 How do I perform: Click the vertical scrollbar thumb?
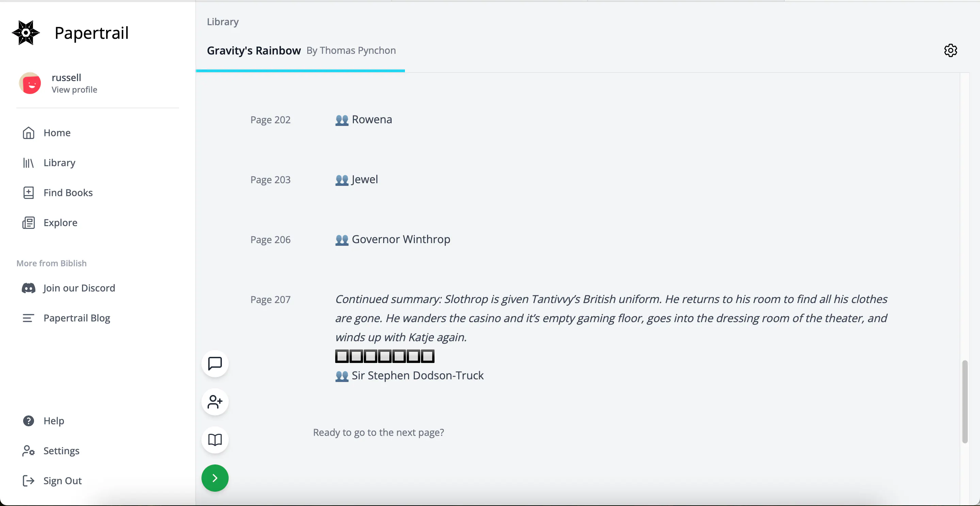pyautogui.click(x=965, y=401)
